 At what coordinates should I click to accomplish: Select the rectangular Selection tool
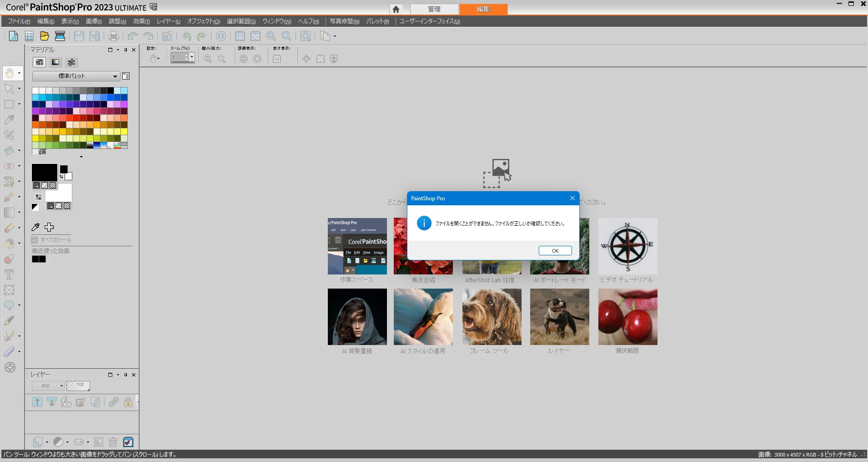coord(9,104)
